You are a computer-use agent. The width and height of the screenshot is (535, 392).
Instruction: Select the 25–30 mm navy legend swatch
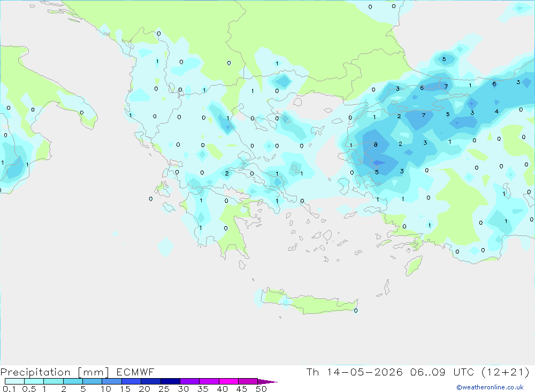pyautogui.click(x=170, y=381)
